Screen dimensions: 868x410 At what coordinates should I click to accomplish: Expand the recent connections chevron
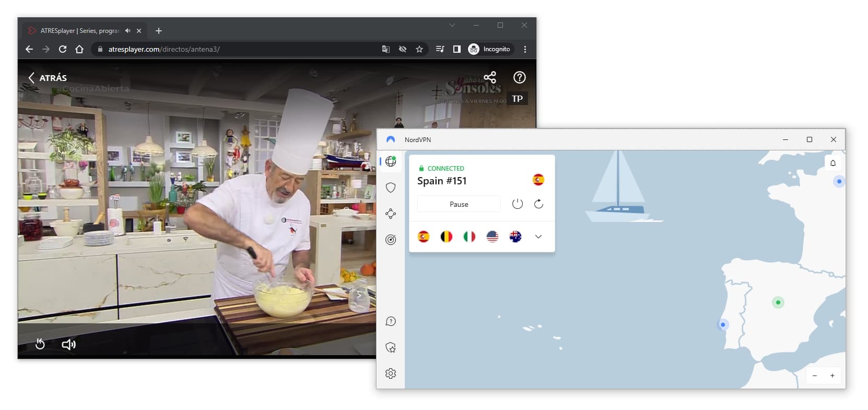tap(538, 237)
